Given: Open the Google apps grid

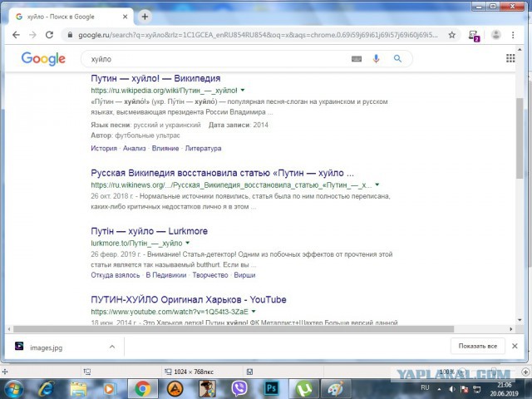Looking at the screenshot, I should click(x=510, y=58).
